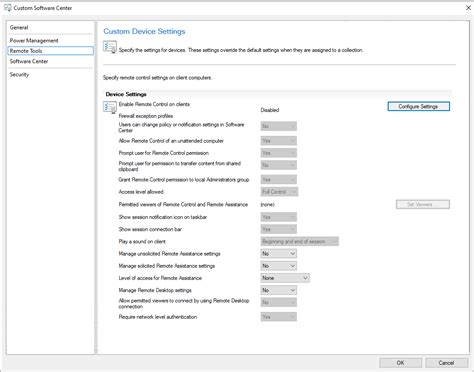Open Allow Remote Control of unattended computer dropdown
Image resolution: width=474 pixels, height=372 pixels.
(278, 141)
